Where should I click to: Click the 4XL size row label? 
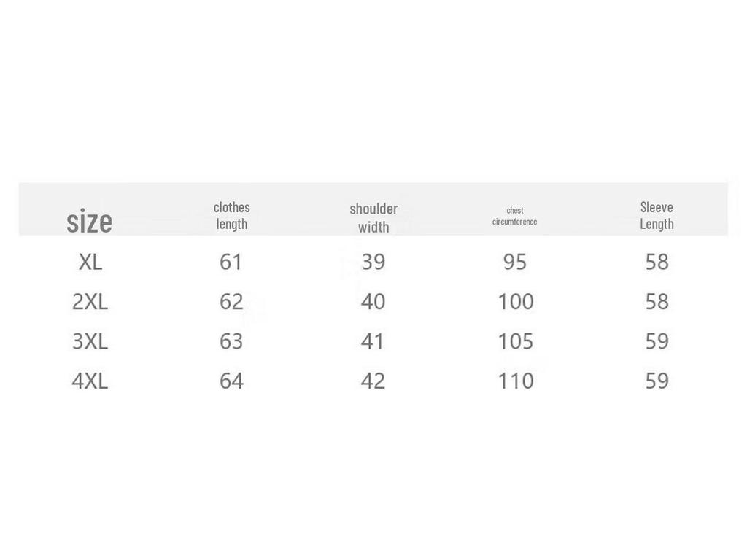pos(90,381)
